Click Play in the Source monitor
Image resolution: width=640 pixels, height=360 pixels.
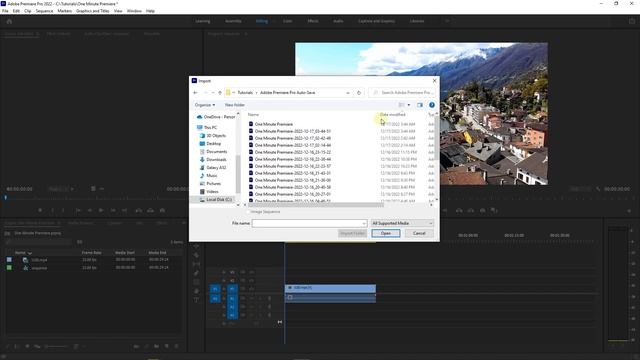(101, 210)
